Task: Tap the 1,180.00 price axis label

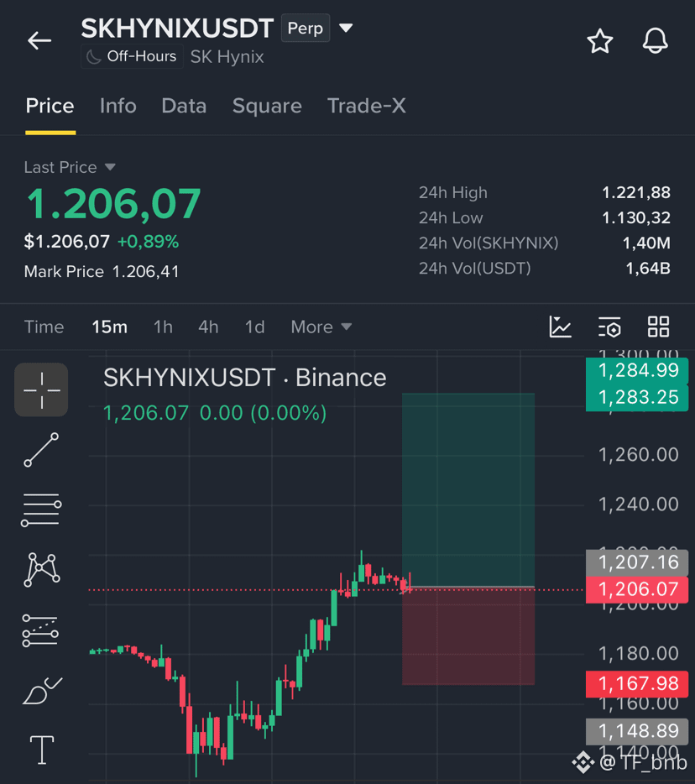Action: 639,654
